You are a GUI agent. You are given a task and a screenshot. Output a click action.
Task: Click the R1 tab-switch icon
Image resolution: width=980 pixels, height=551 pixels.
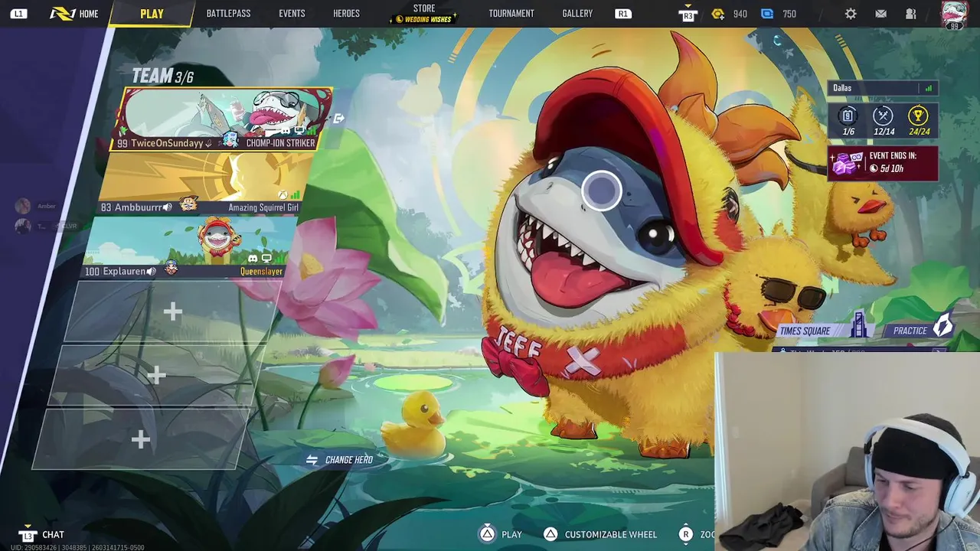coord(623,14)
